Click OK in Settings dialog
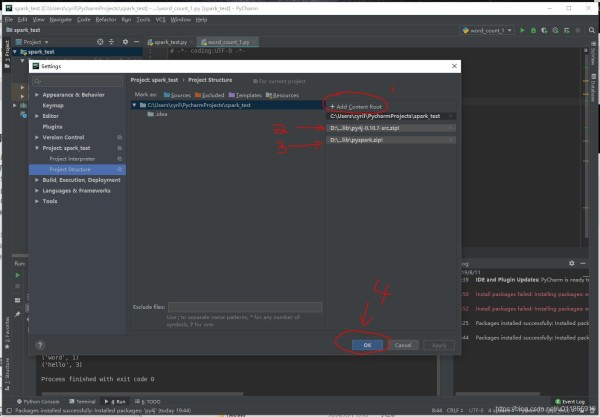The width and height of the screenshot is (600, 417). (x=367, y=345)
